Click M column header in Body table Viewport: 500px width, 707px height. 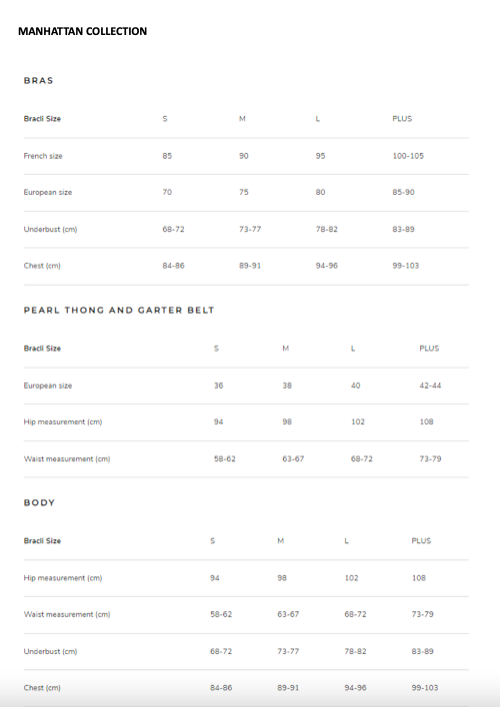click(x=281, y=541)
